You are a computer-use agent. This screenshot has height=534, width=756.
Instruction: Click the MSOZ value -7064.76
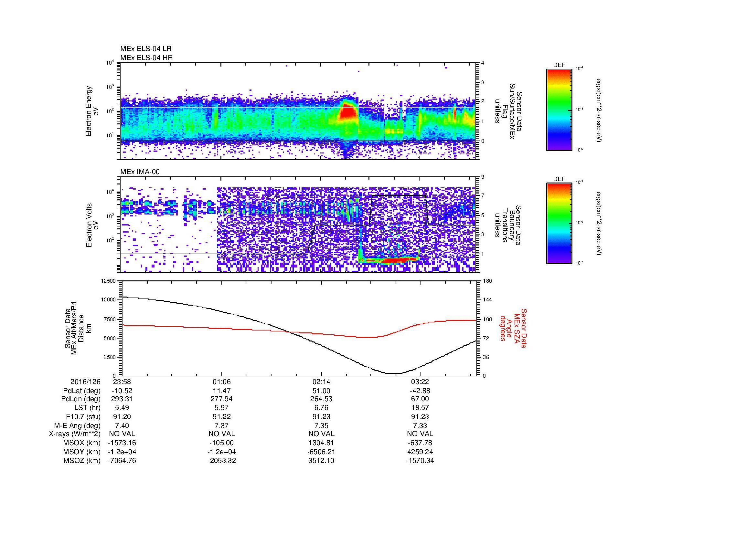122,461
